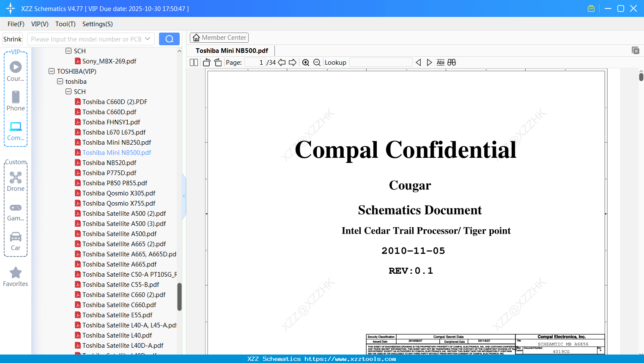
Task: Find previous lookup match
Action: [418, 63]
